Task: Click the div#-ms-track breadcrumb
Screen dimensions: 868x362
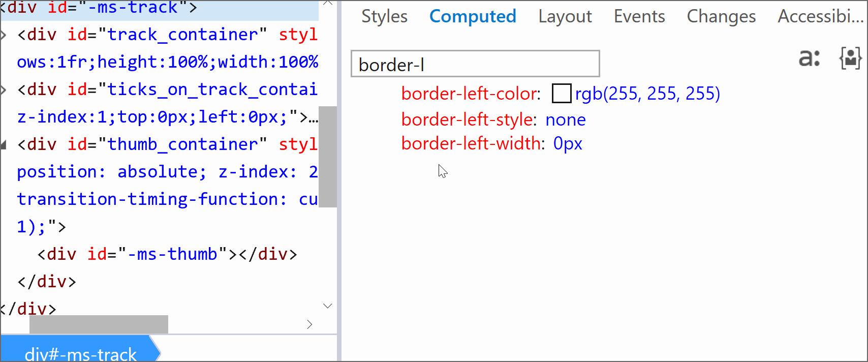Action: [80, 353]
